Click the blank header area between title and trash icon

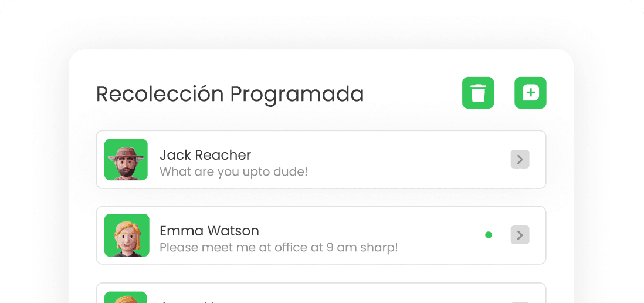click(x=413, y=94)
